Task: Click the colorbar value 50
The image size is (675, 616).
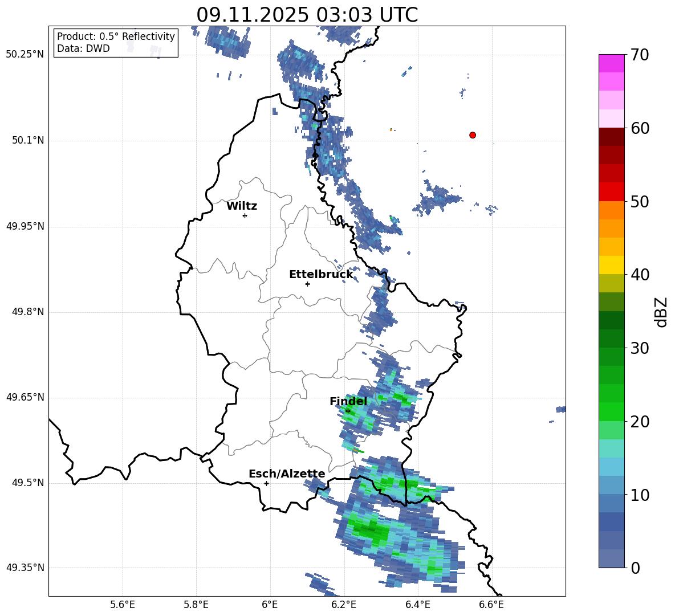Action: [x=640, y=202]
